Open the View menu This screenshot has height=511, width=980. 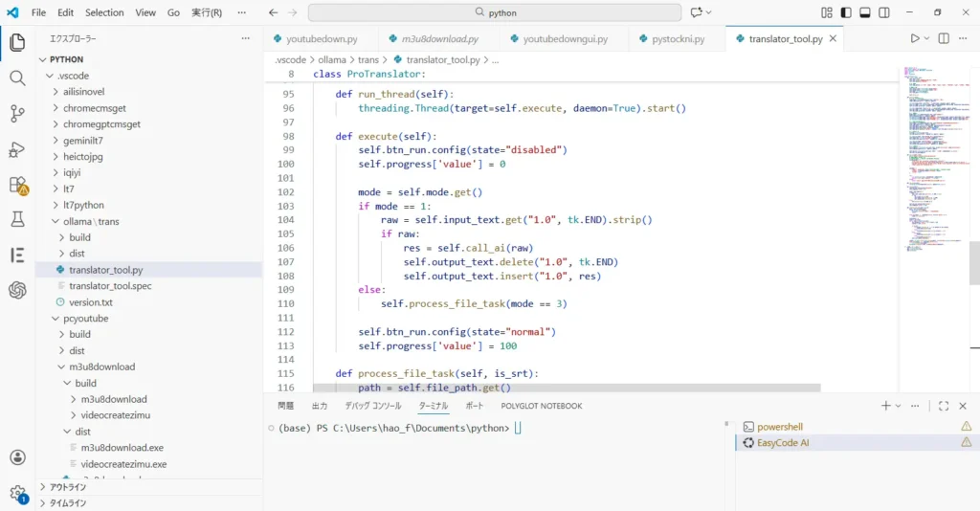[145, 12]
